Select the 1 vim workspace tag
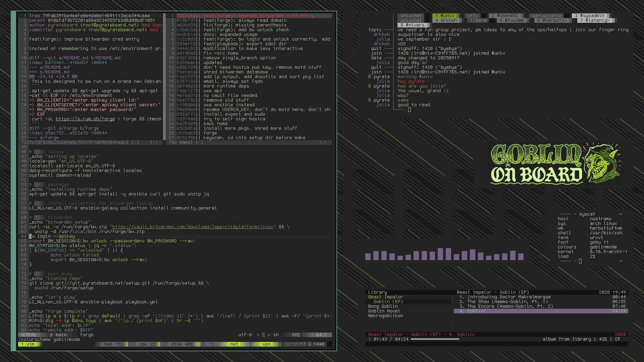644x362 pixels. [x=28, y=344]
